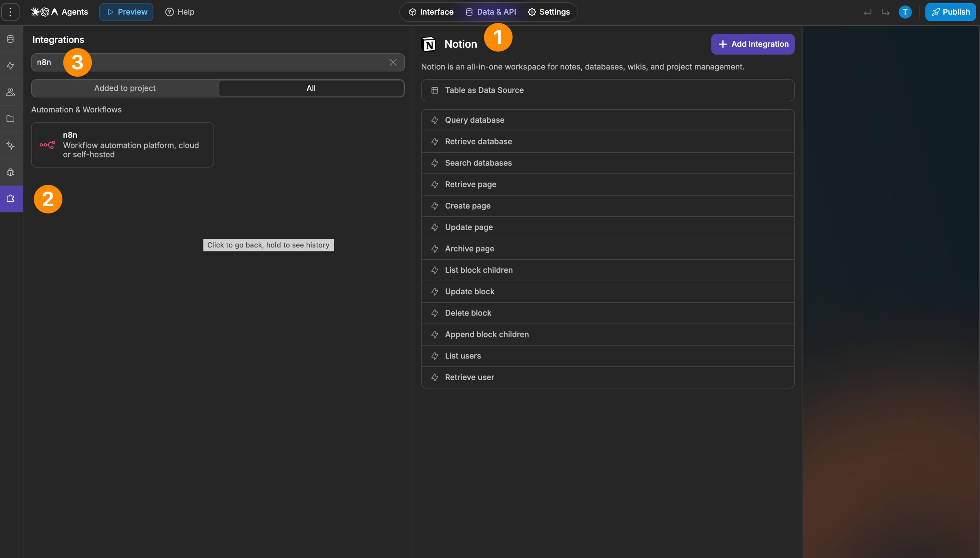980x558 pixels.
Task: Open the users sidebar icon
Action: [x=11, y=92]
